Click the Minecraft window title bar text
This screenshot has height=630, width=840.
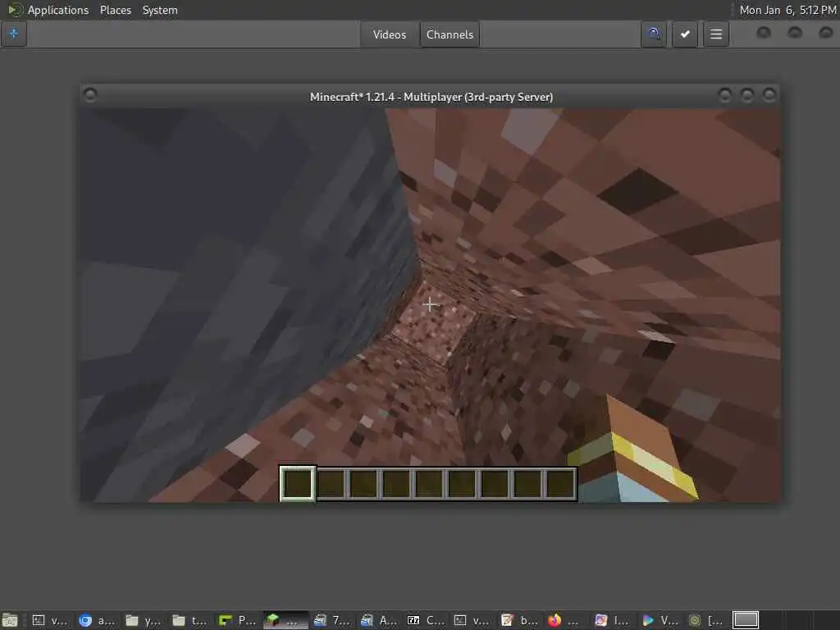[431, 97]
